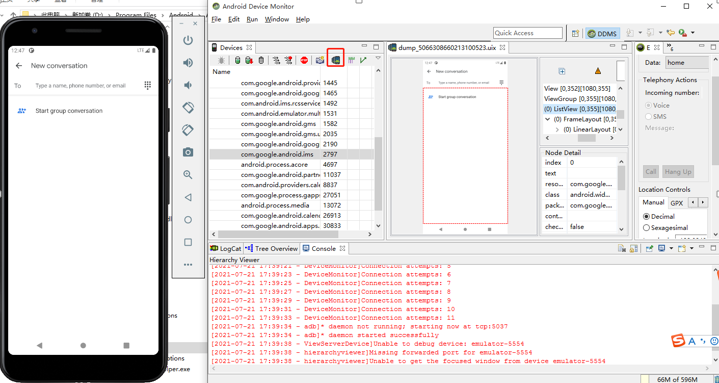Select com.google.android.ims process row
Viewport: 719px width, 383px height.
click(x=292, y=154)
